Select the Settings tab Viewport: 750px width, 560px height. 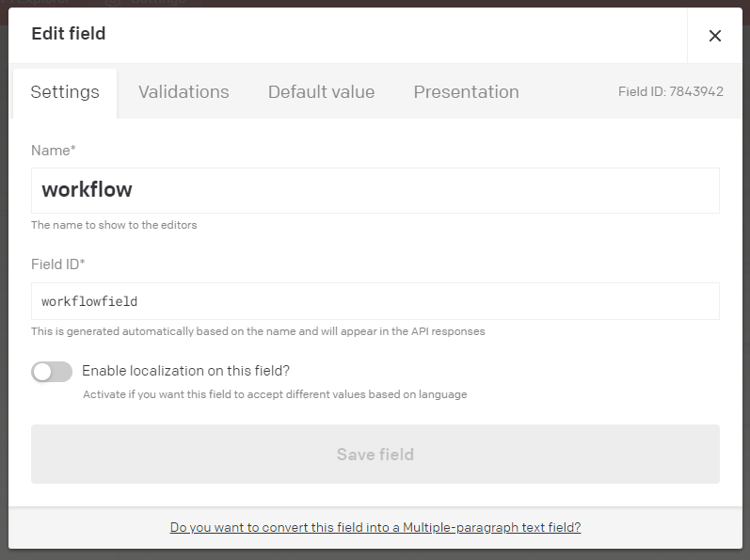pos(65,92)
